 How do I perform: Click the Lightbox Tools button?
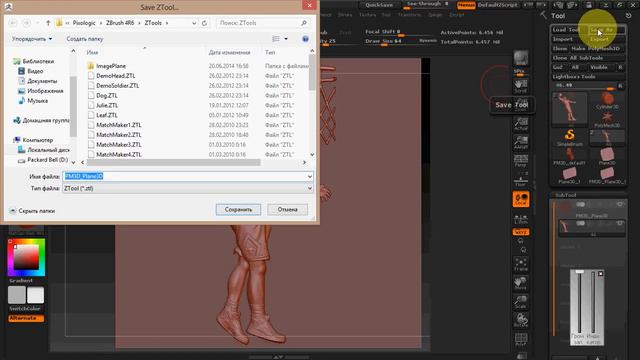(x=588, y=77)
